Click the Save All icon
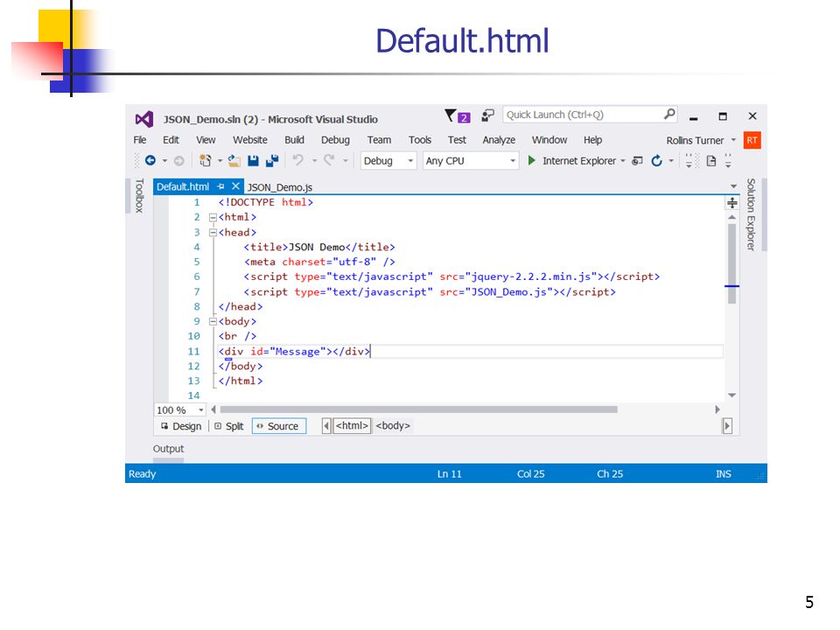 click(x=272, y=160)
